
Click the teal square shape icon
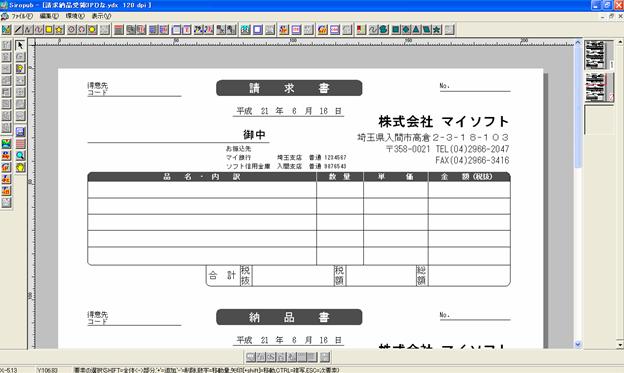coord(395,29)
